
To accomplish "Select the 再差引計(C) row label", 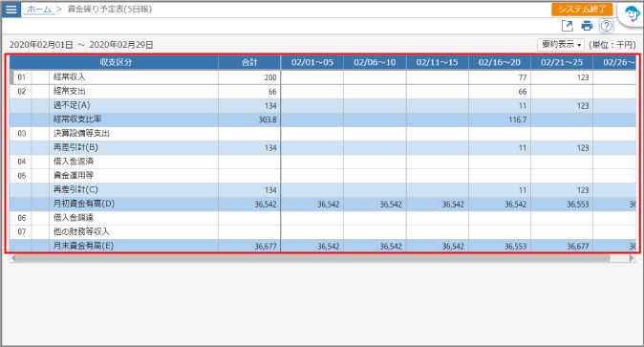I will click(x=75, y=189).
